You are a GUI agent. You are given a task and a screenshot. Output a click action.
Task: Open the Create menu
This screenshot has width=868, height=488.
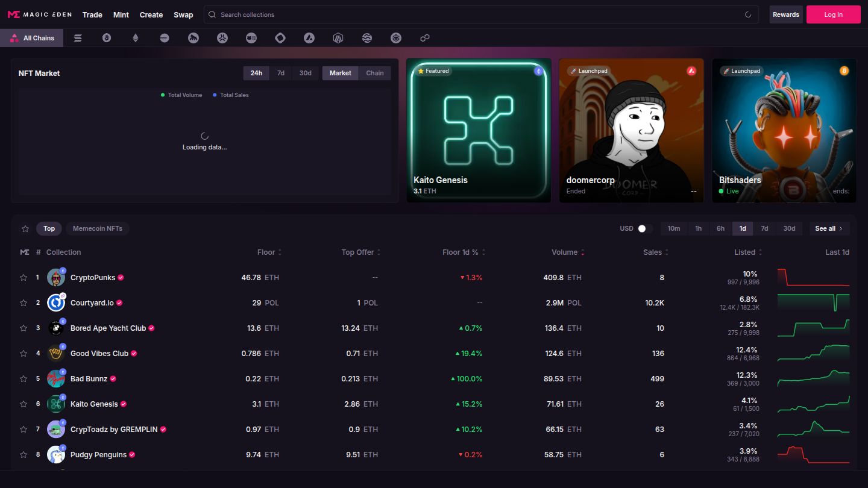point(151,14)
